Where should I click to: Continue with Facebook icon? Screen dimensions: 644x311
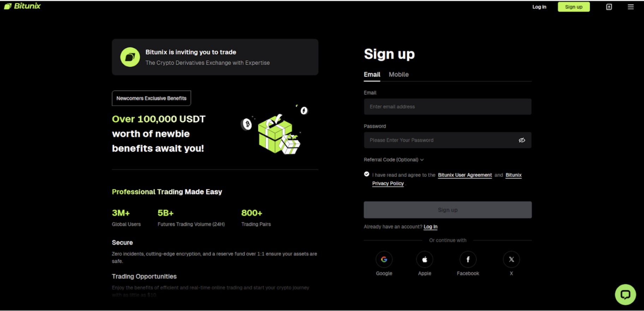pos(468,260)
